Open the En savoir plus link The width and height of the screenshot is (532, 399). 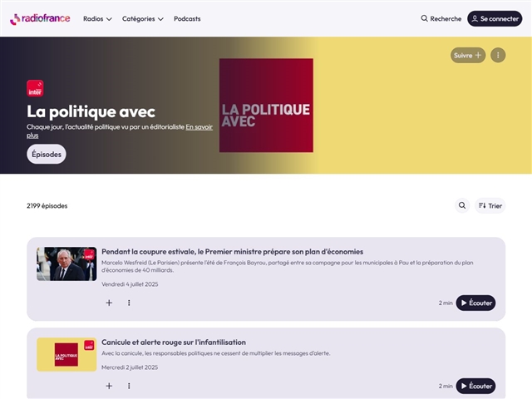tap(199, 127)
